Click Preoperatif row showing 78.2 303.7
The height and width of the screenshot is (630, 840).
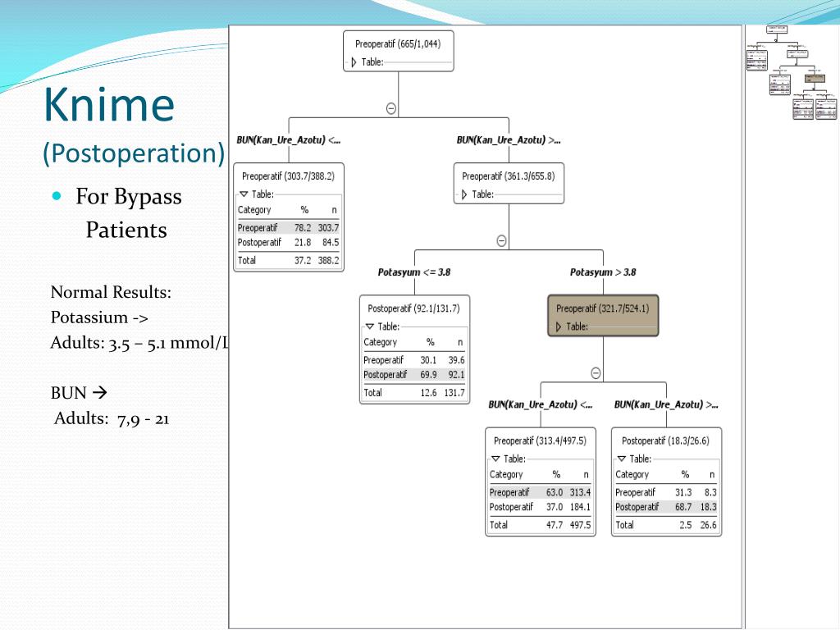(288, 228)
